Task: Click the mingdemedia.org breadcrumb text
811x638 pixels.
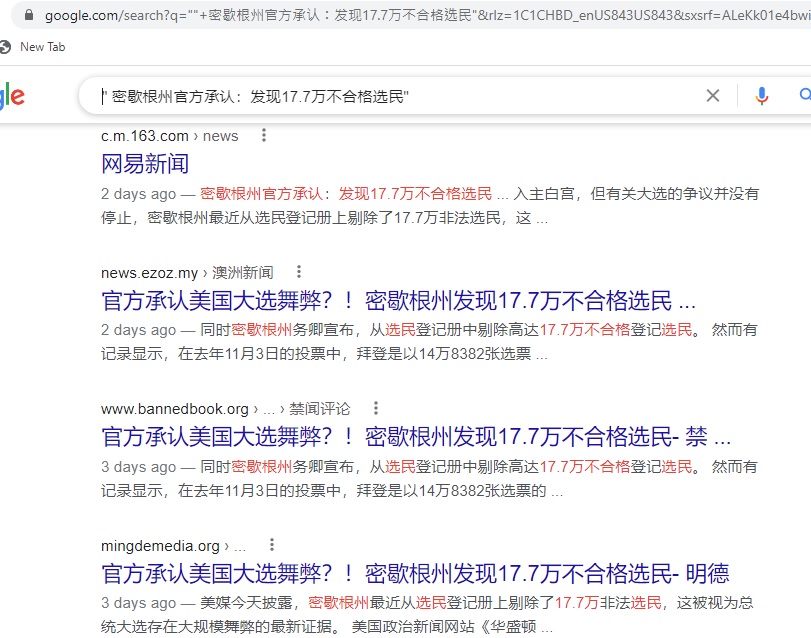Action: point(173,545)
